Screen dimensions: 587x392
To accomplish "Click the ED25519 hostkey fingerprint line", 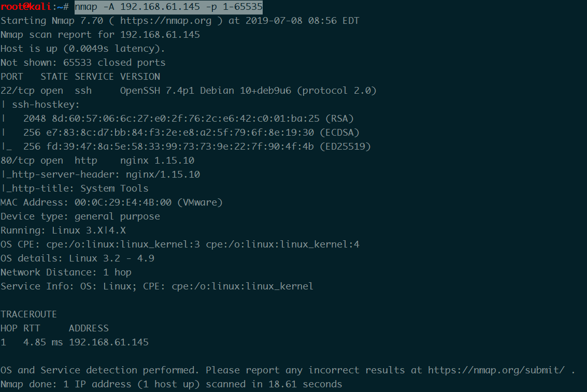I will click(x=197, y=147).
